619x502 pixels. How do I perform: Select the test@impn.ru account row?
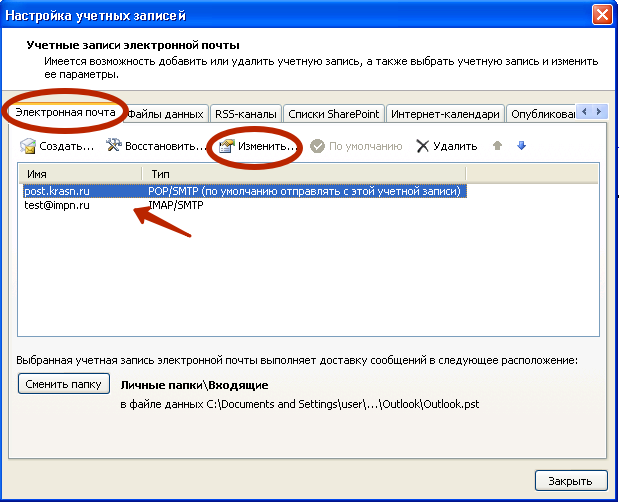pyautogui.click(x=58, y=204)
